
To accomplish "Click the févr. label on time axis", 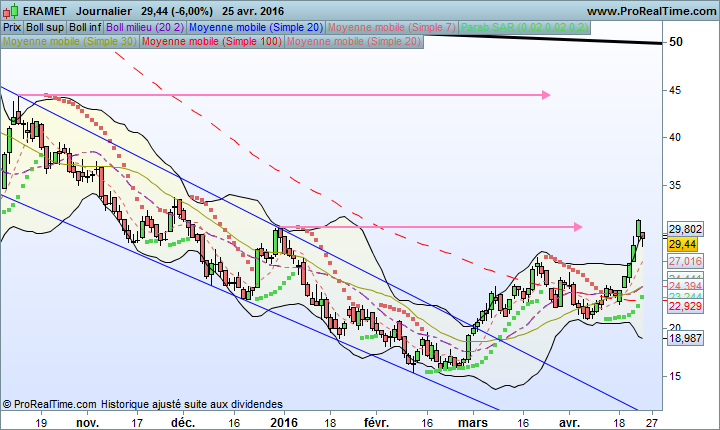I will [376, 422].
